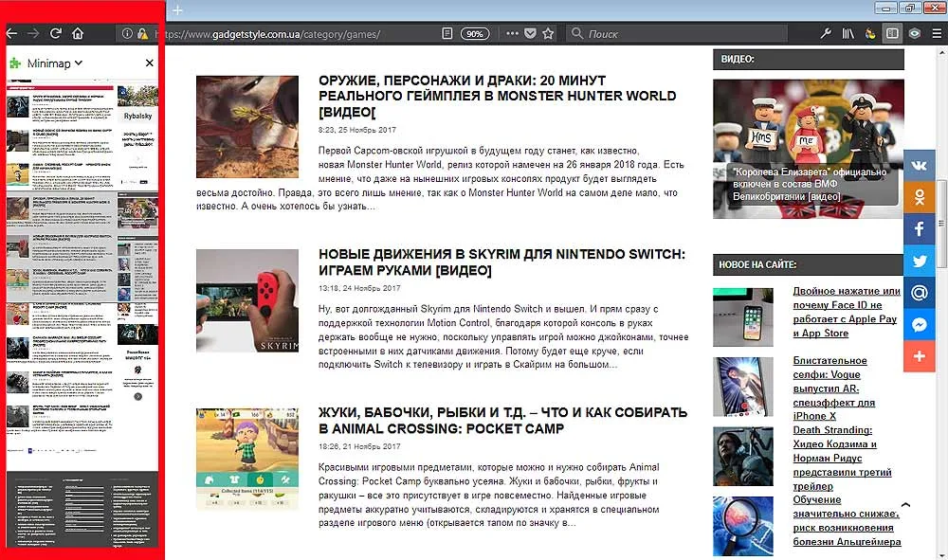This screenshot has height=560, width=948.
Task: Go back to the previous page
Action: pos(11,34)
